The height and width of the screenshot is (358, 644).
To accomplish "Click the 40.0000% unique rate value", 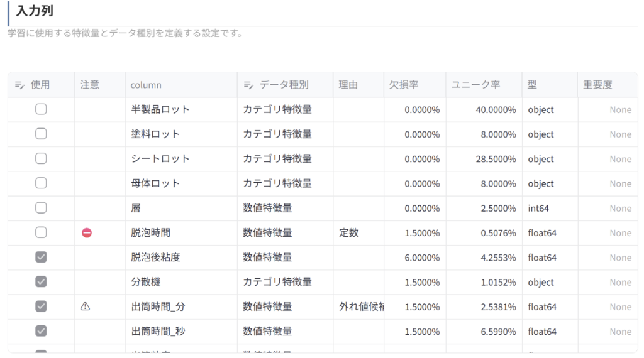I will (496, 110).
